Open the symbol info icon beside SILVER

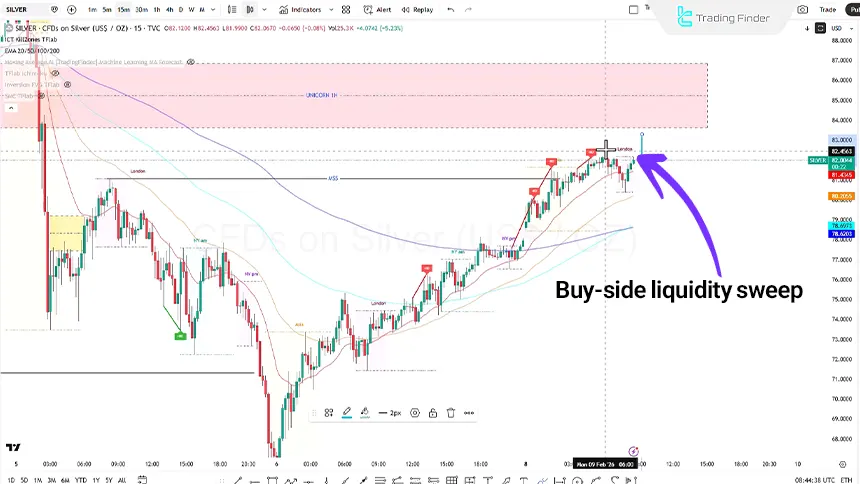coord(54,9)
